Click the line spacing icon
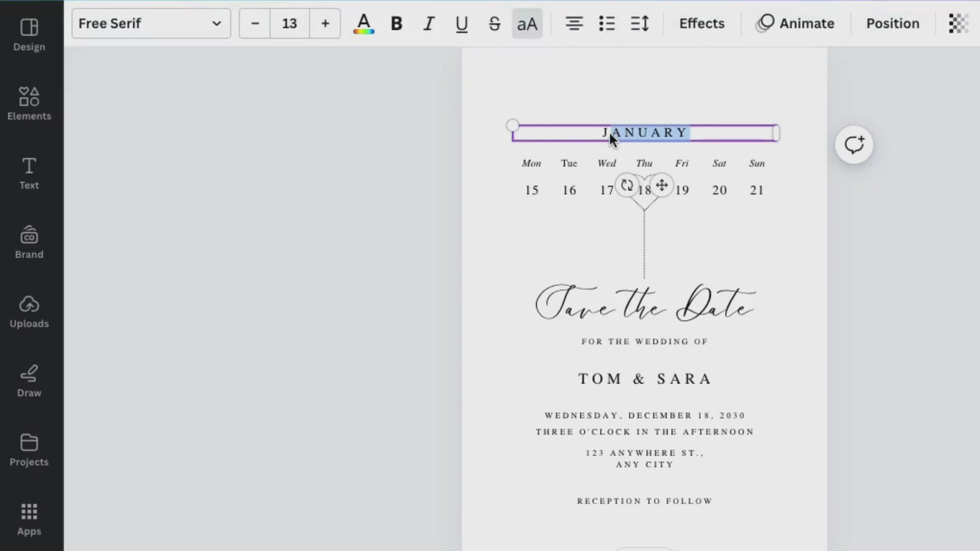Image resolution: width=980 pixels, height=551 pixels. (x=640, y=24)
